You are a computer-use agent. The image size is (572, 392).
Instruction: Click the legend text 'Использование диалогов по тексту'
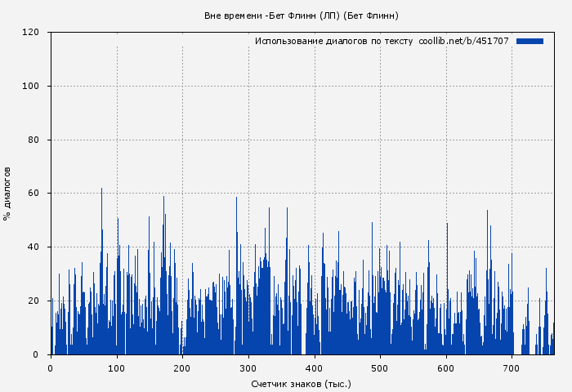333,41
